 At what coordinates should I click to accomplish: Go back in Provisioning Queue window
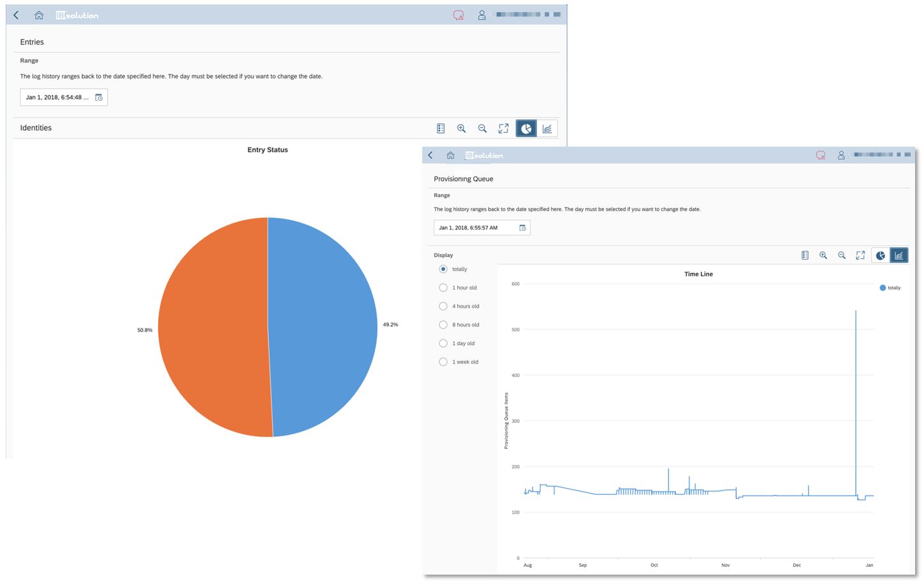430,156
